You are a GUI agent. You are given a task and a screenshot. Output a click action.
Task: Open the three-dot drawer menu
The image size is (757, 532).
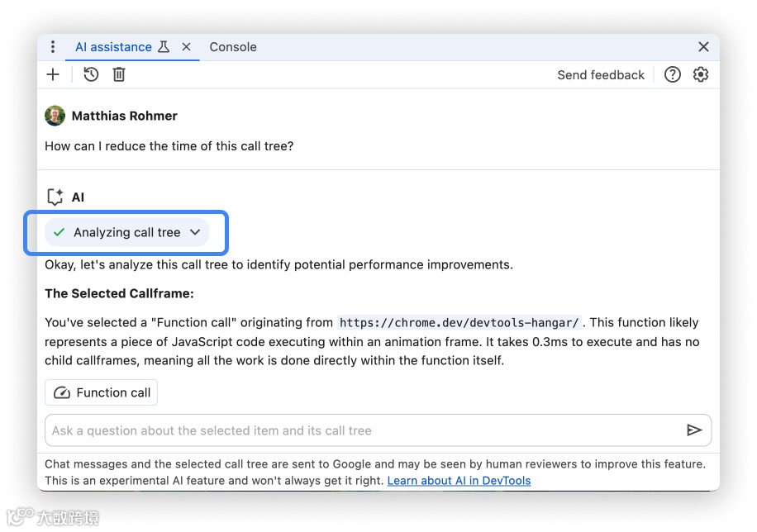pos(53,47)
